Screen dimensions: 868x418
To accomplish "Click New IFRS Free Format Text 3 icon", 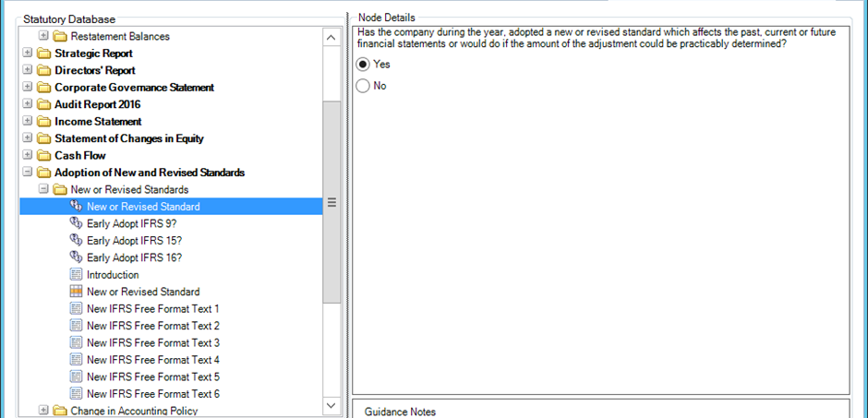I will click(76, 343).
